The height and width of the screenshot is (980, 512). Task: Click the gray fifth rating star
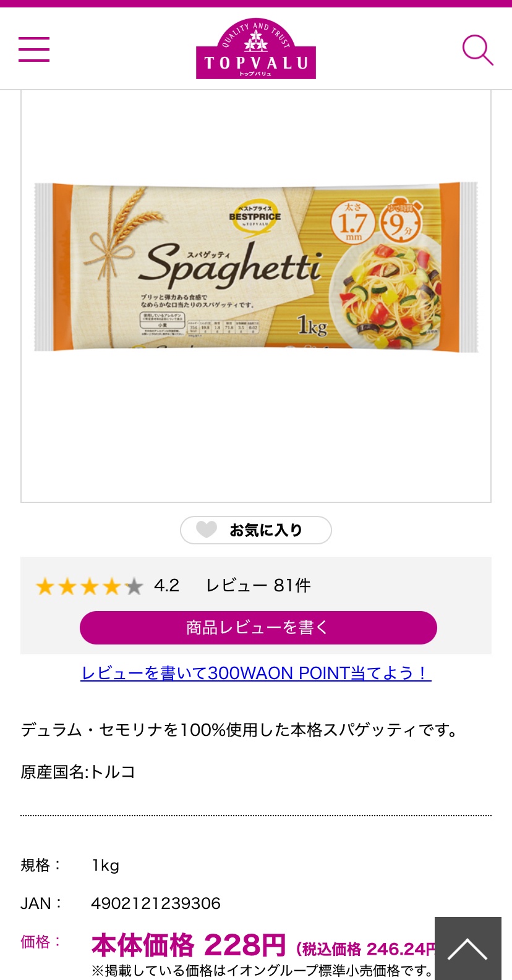[134, 586]
